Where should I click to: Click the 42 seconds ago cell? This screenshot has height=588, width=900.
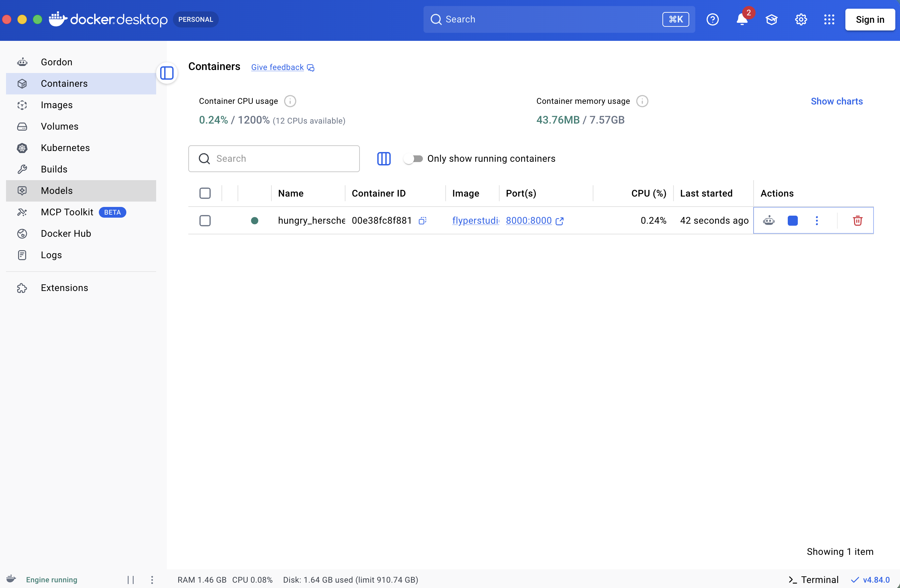714,221
